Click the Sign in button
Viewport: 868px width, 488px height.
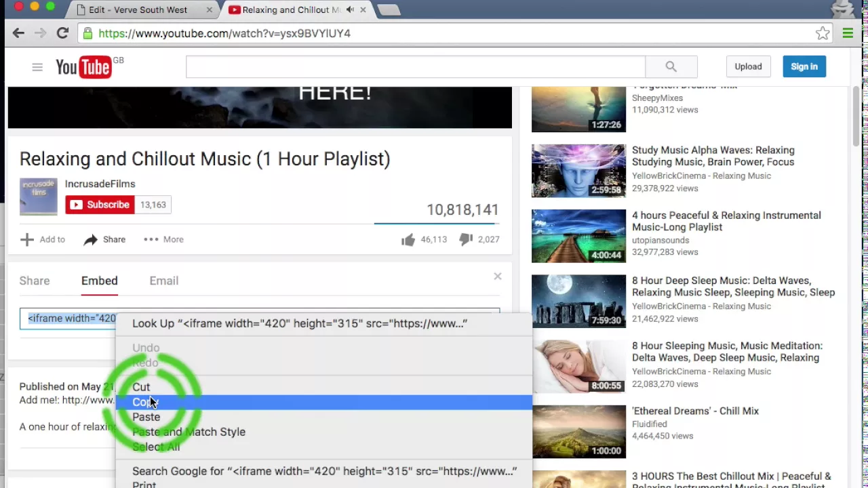click(x=804, y=66)
